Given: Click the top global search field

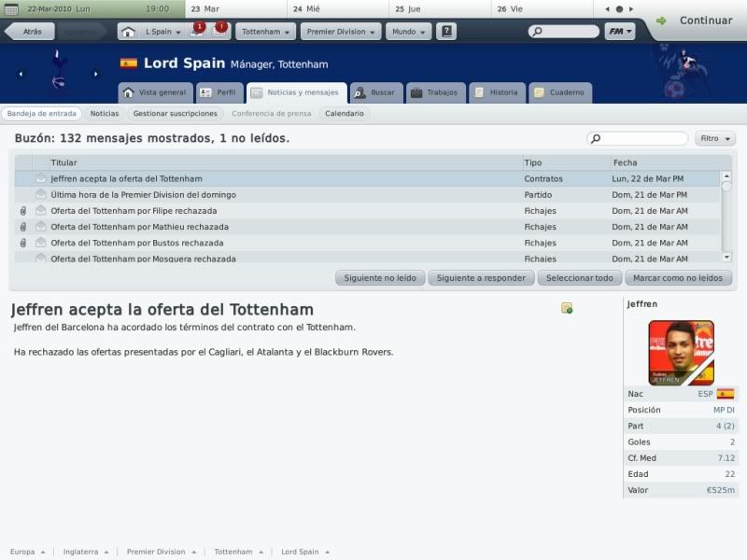Looking at the screenshot, I should coord(564,32).
